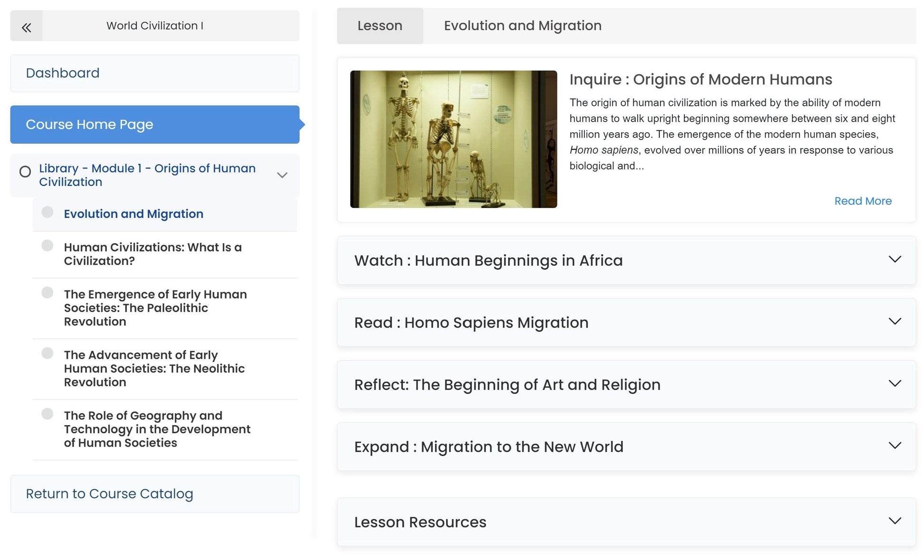The width and height of the screenshot is (924, 560).
Task: Toggle Paleolithic Revolution lesson status circle
Action: click(x=47, y=292)
